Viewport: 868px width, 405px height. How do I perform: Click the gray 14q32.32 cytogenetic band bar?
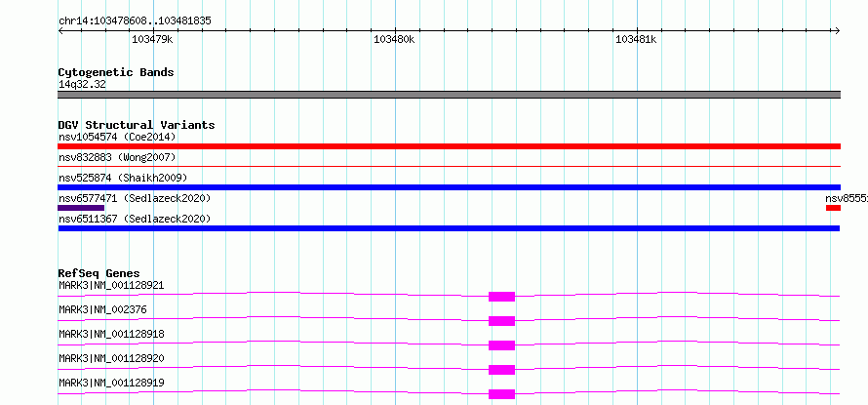tap(449, 95)
